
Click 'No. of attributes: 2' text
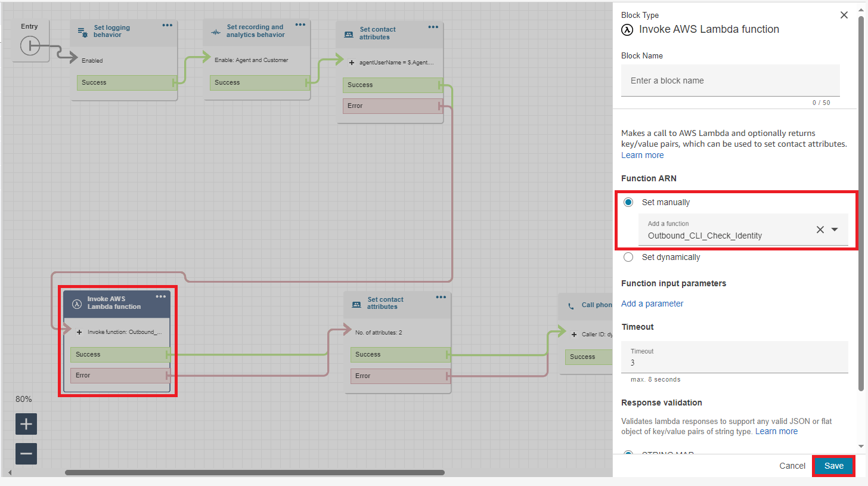click(379, 332)
